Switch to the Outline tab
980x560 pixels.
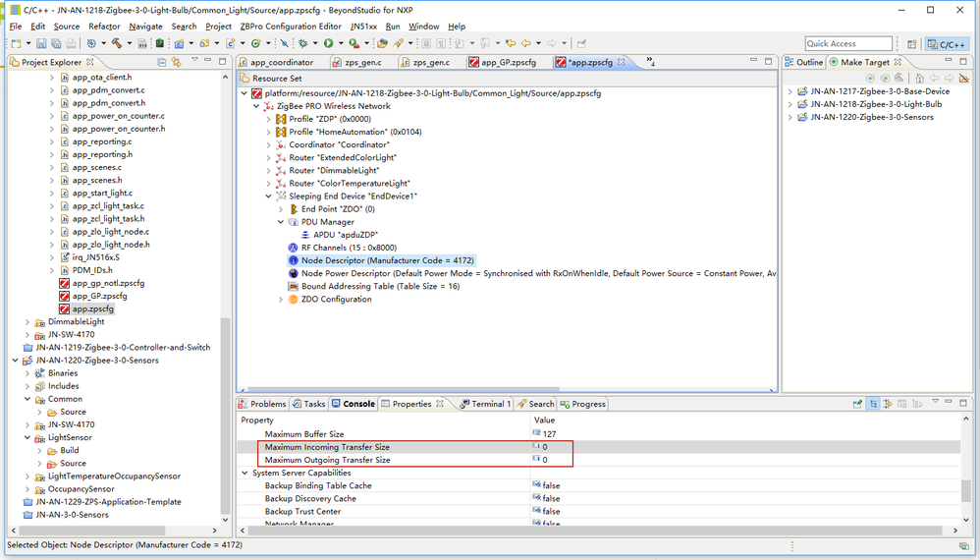coord(804,62)
